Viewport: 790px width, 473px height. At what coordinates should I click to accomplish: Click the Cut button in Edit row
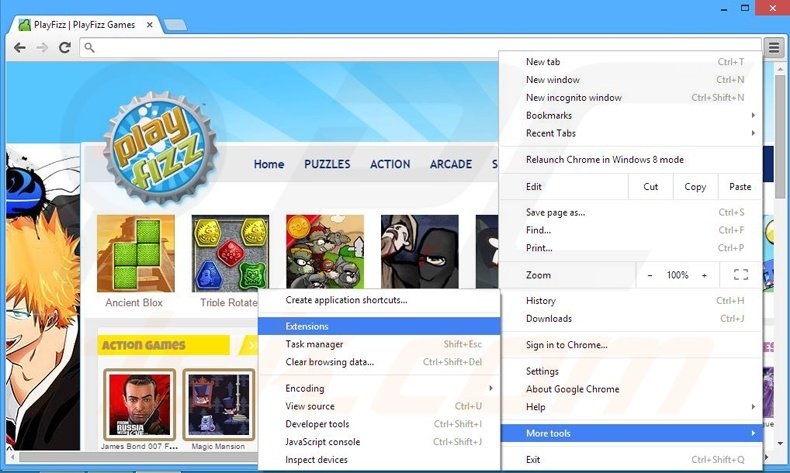tap(650, 187)
